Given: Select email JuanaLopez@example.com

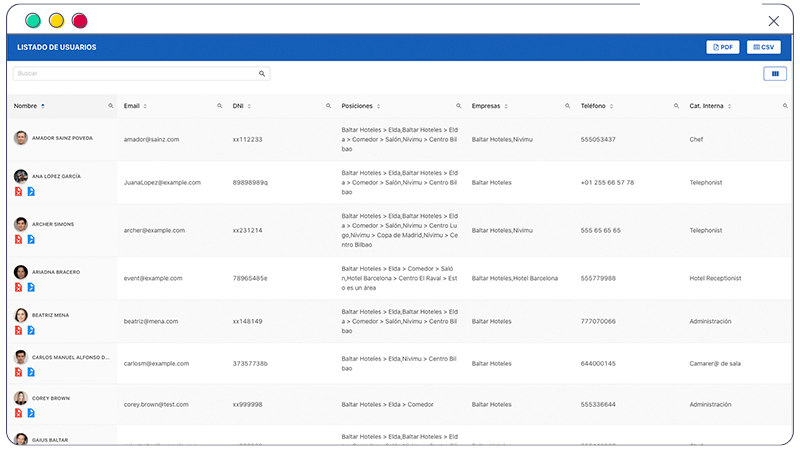Looking at the screenshot, I should 162,182.
